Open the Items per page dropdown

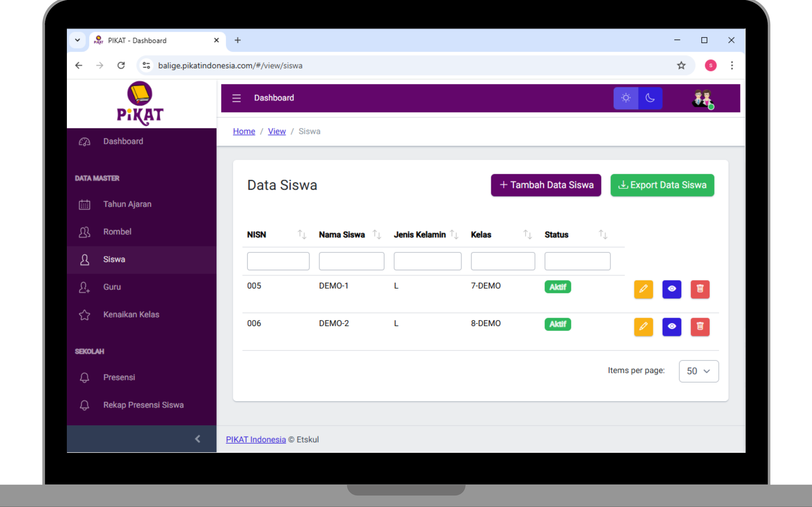pos(699,371)
